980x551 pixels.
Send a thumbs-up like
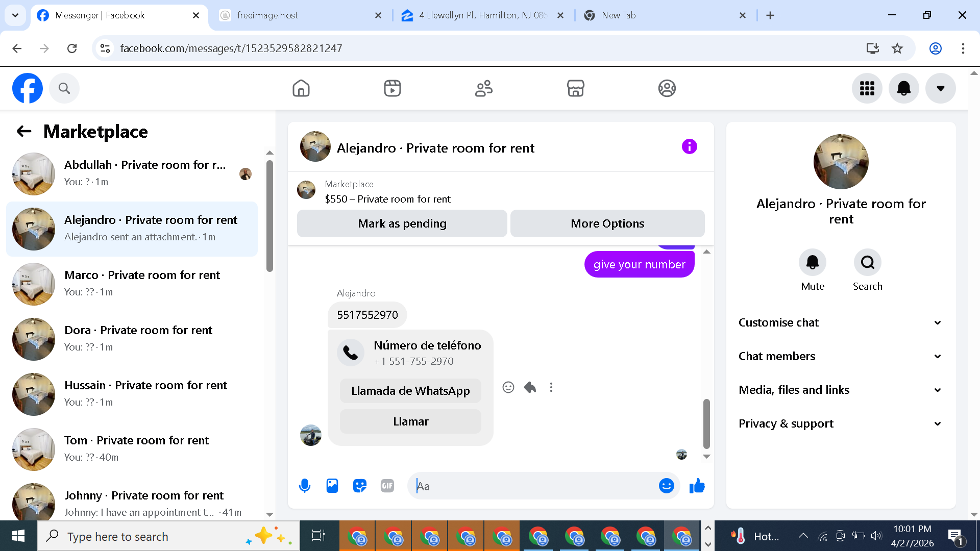click(x=697, y=486)
